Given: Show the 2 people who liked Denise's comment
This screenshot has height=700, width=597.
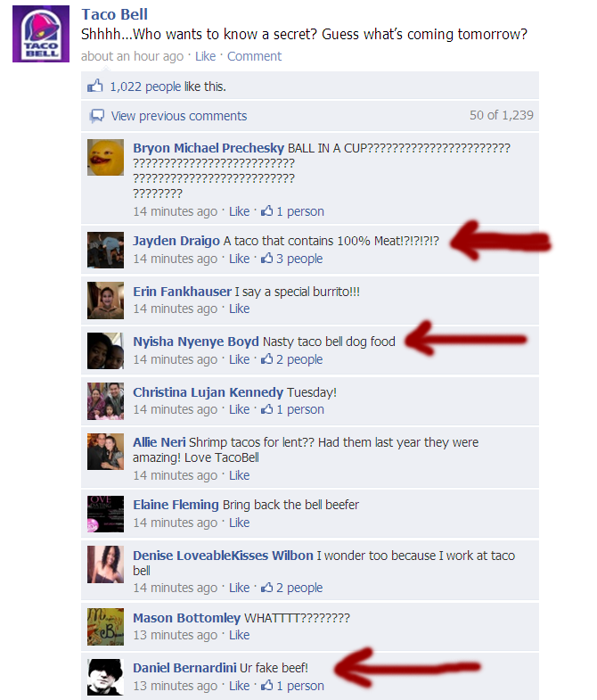Looking at the screenshot, I should pos(299,588).
